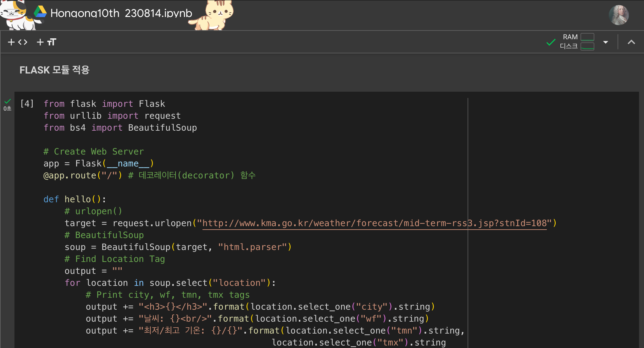Click the user profile avatar

[619, 15]
